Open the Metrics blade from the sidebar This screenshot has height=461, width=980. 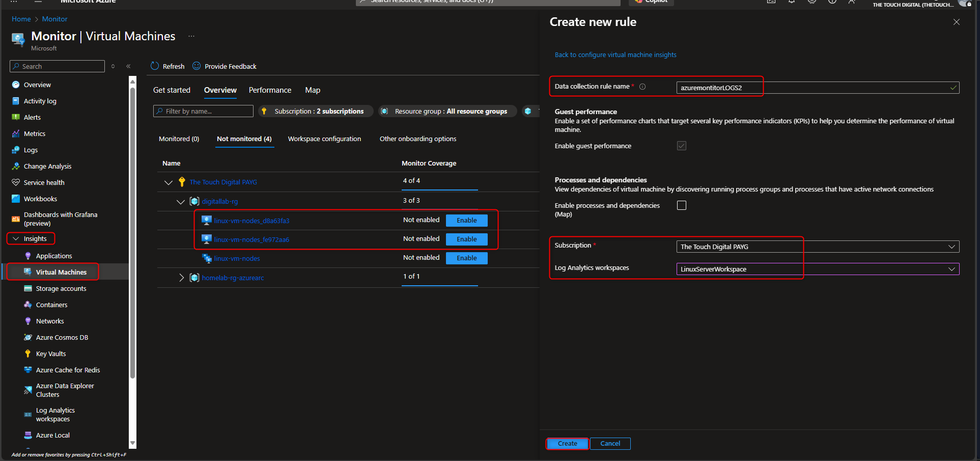pyautogui.click(x=34, y=133)
